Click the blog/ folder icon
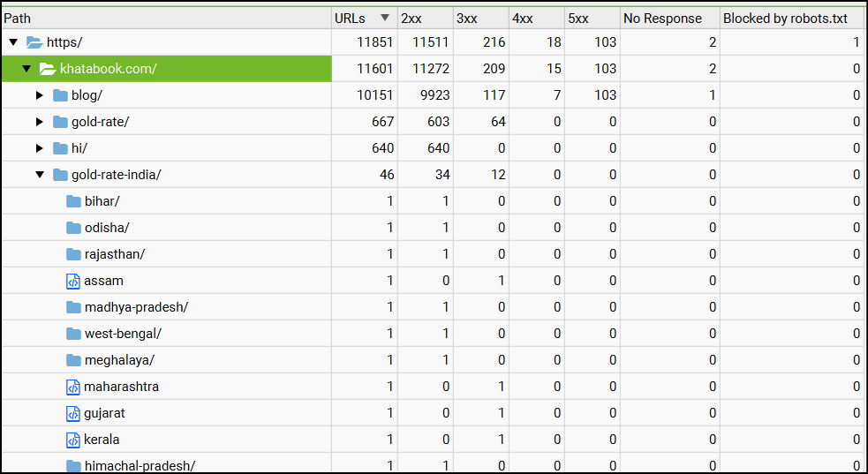 60,95
